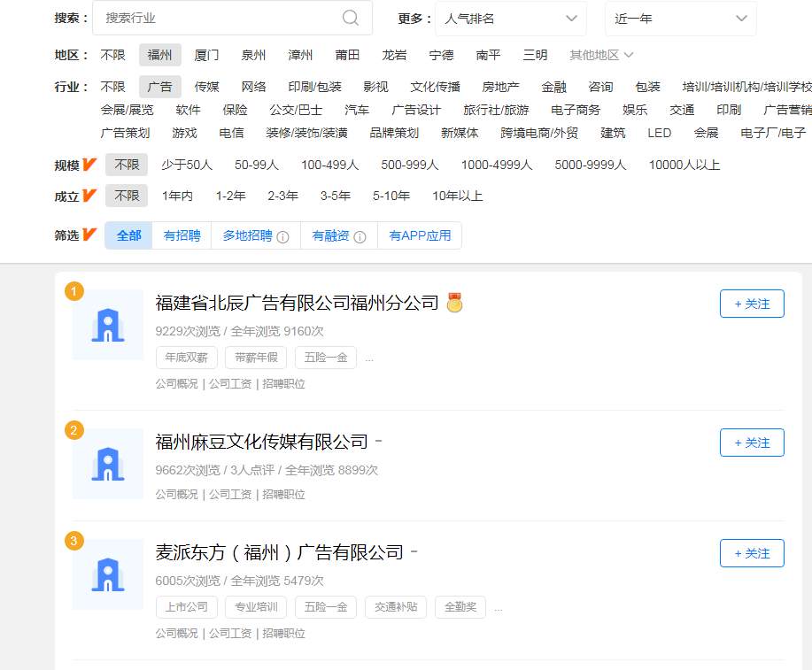
Task: Click company logo of 福州麻豆文化传媒
Action: pos(108,464)
